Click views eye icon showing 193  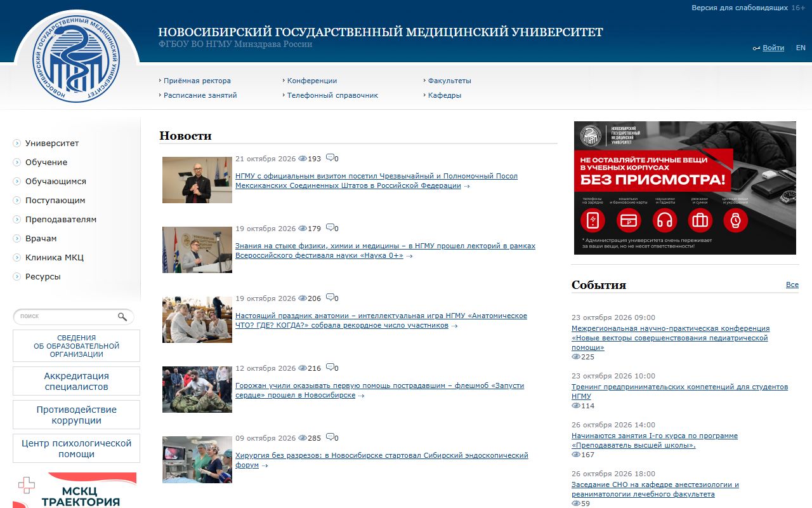click(303, 159)
